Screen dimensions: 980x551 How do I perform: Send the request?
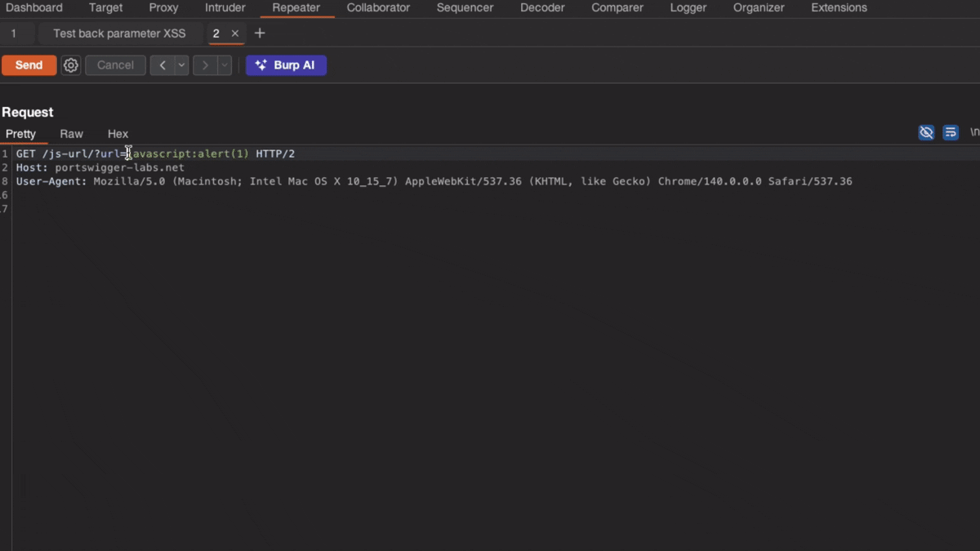click(x=29, y=65)
